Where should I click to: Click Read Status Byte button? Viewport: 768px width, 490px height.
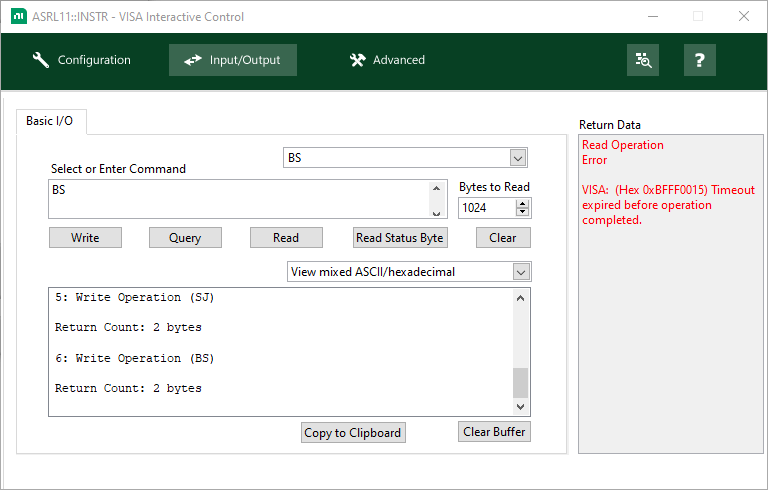(400, 238)
